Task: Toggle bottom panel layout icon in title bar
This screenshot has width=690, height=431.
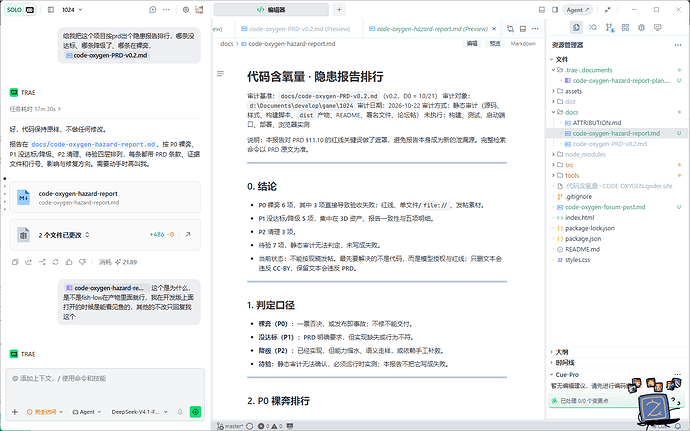Action: (542, 9)
